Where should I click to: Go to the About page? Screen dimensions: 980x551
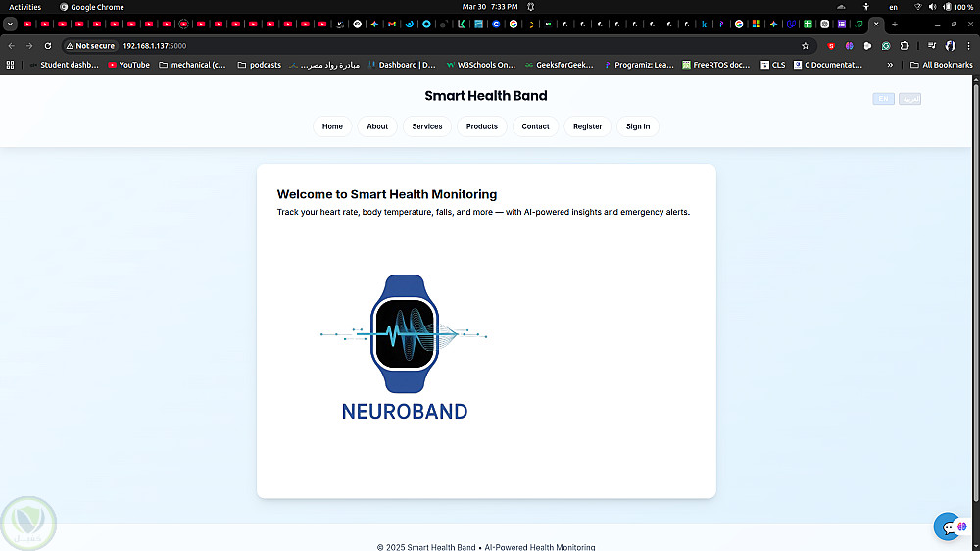[377, 126]
